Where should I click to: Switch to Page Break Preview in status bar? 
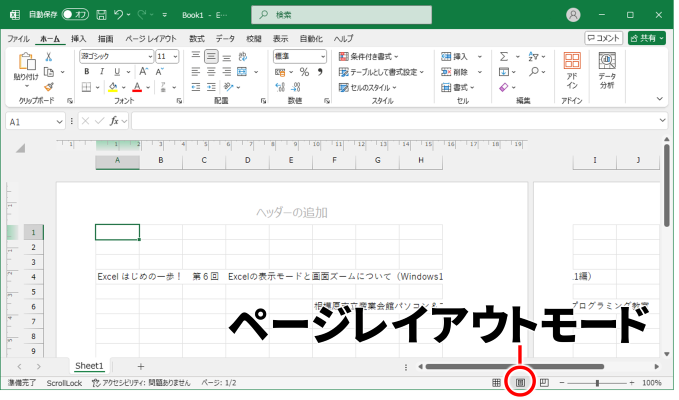tap(544, 383)
